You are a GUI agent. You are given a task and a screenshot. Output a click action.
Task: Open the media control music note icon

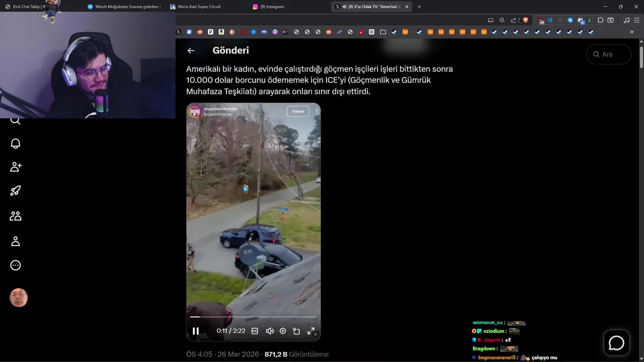626,20
